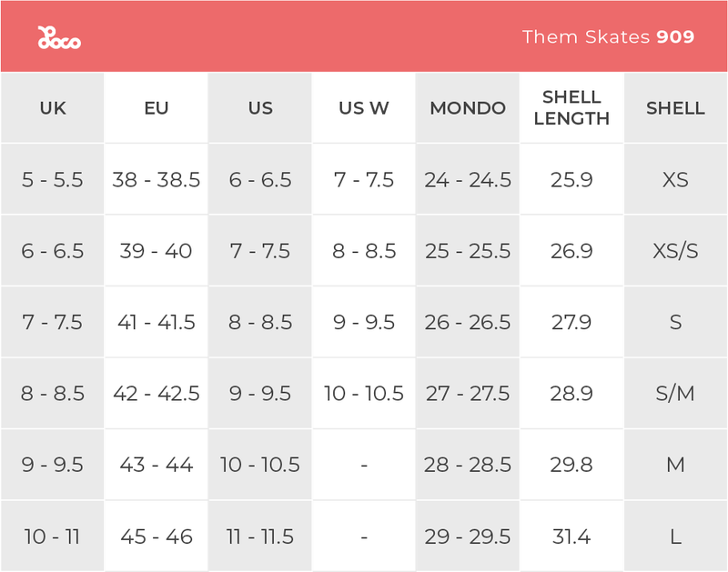Click the MONDO column header
The height and width of the screenshot is (572, 728).
(468, 108)
